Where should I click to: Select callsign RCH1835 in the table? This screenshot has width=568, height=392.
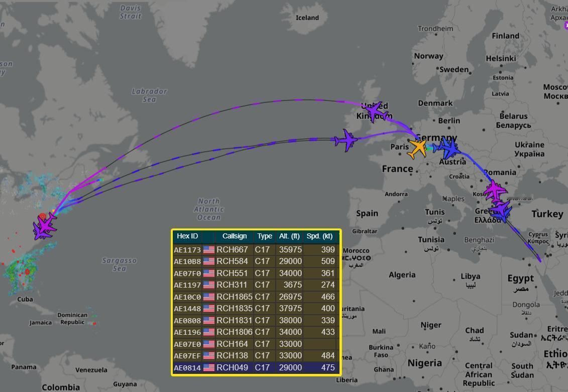pos(235,308)
